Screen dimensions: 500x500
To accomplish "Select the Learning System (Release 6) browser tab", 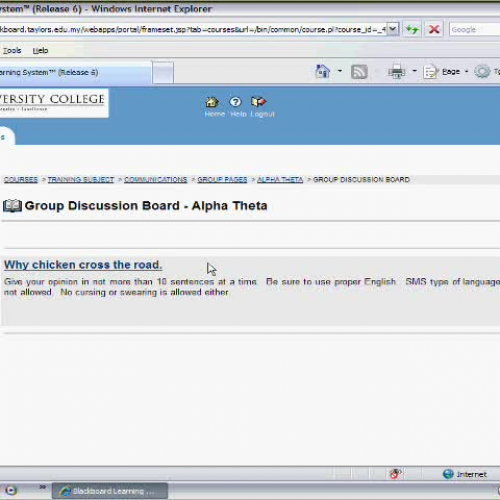I will (x=75, y=72).
